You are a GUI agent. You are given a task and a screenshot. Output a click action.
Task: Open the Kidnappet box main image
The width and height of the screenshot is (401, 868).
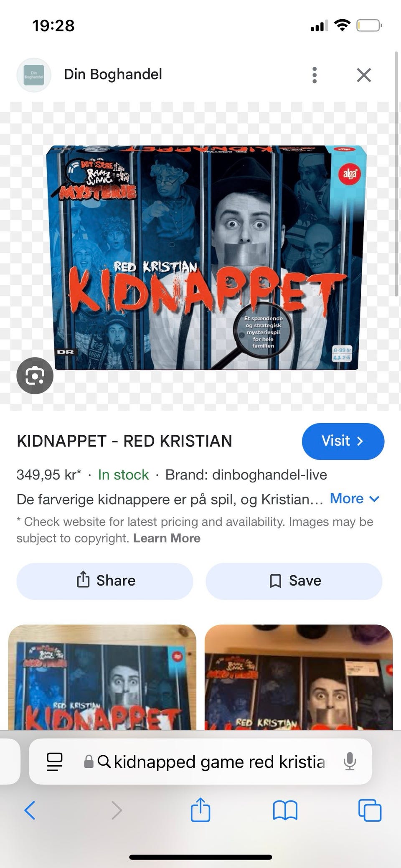coord(206,257)
